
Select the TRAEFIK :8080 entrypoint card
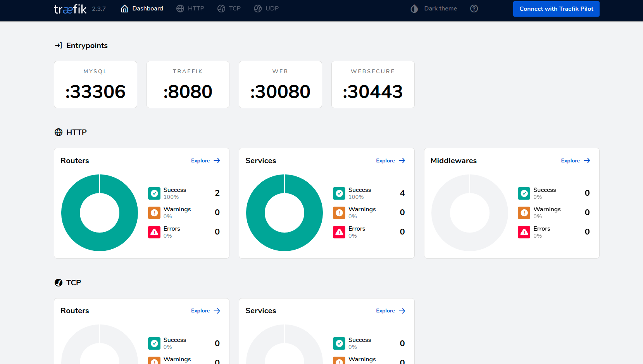[188, 85]
